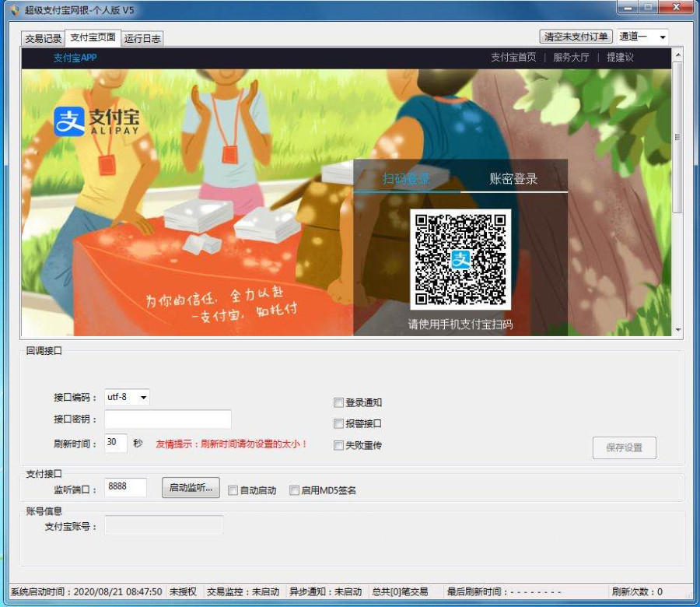This screenshot has width=700, height=607.
Task: Close the 超级支付宝网银 window
Action: coord(677,8)
